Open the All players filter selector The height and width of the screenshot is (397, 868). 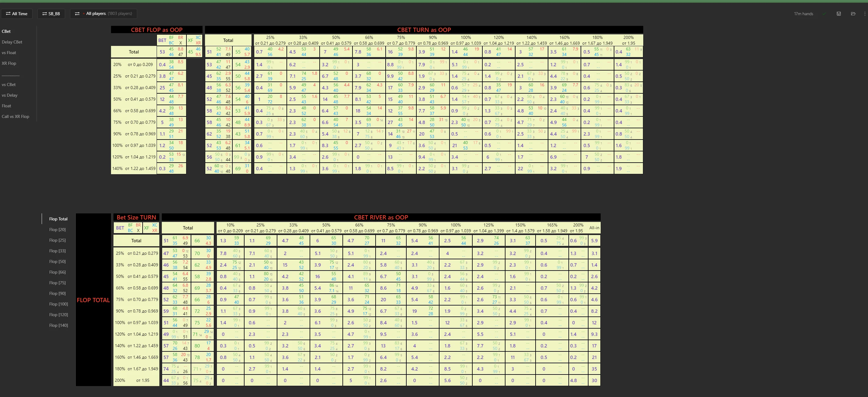103,14
